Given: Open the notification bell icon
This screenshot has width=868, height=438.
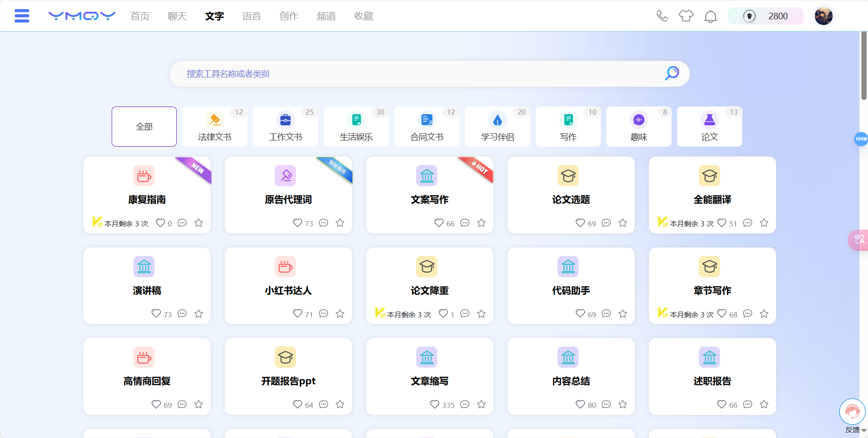Looking at the screenshot, I should pyautogui.click(x=711, y=16).
